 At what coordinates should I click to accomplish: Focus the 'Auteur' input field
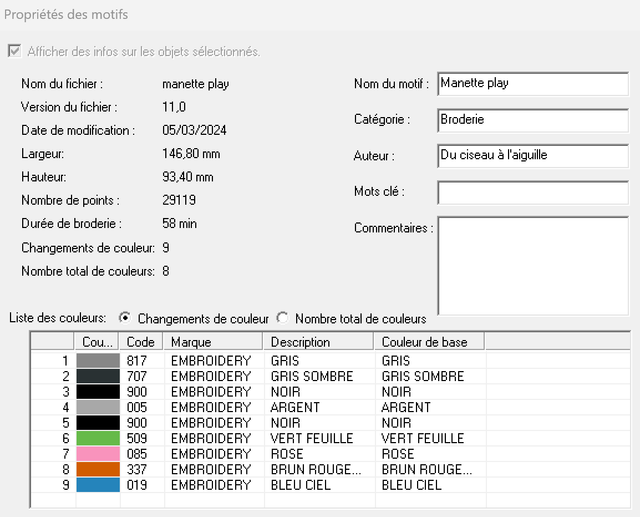pyautogui.click(x=533, y=155)
